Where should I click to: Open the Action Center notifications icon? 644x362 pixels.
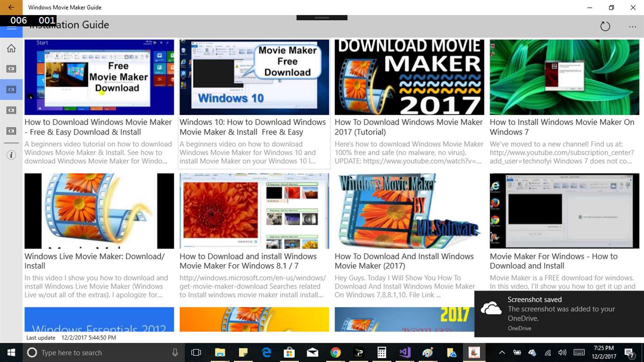coord(629,353)
